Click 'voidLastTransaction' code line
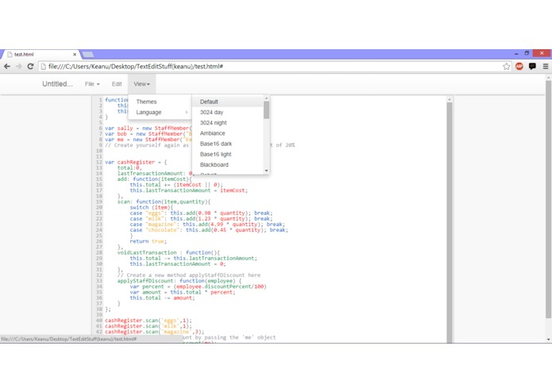 click(168, 252)
